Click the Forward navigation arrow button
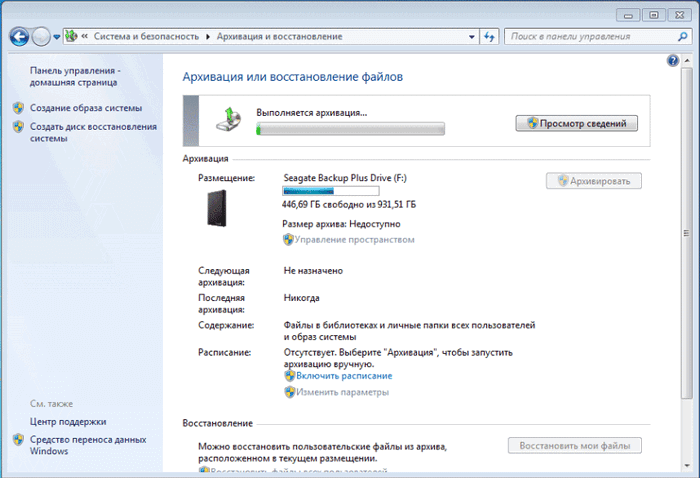 tap(40, 37)
